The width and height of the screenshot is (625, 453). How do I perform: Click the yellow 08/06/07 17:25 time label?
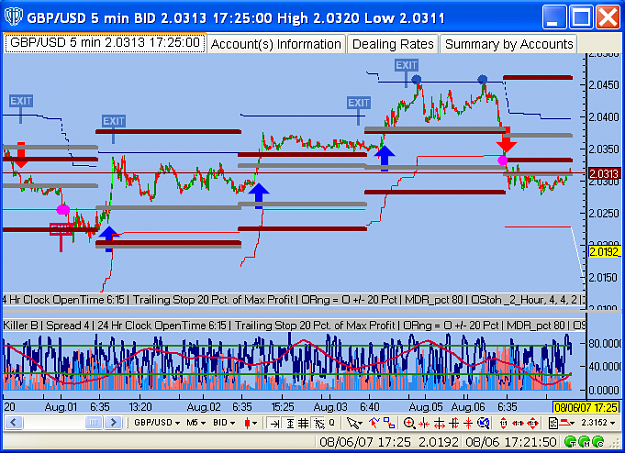pos(586,407)
